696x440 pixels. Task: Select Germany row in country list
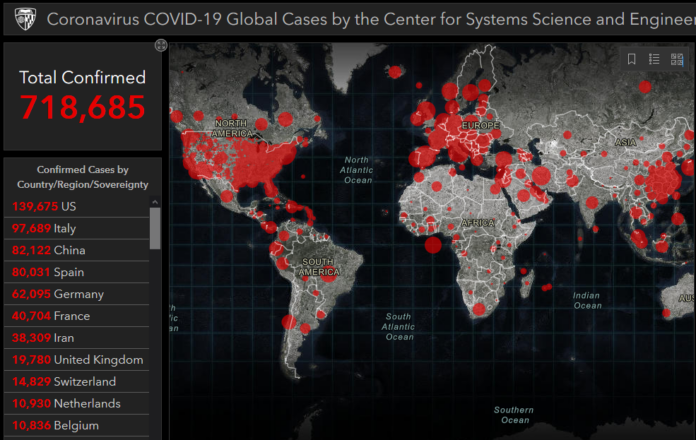[77, 294]
